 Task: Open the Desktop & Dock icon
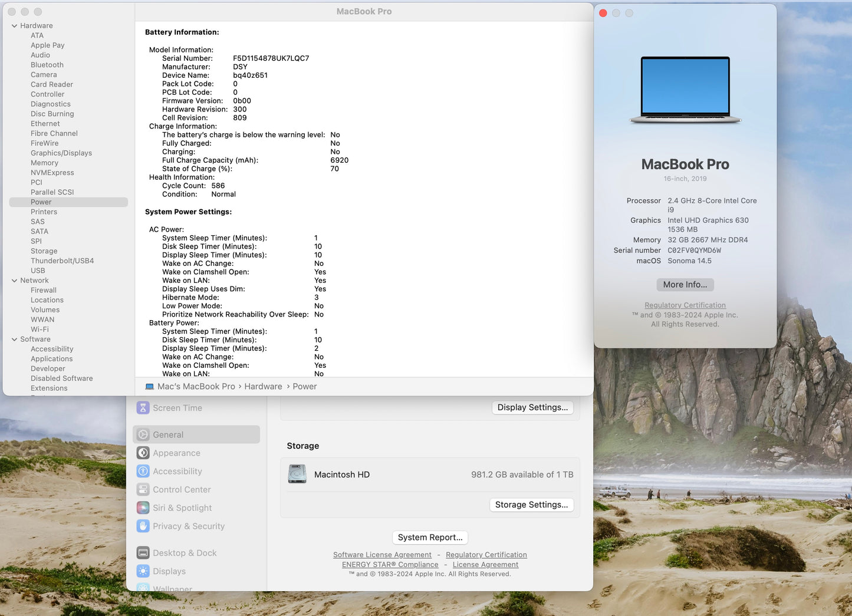[143, 553]
